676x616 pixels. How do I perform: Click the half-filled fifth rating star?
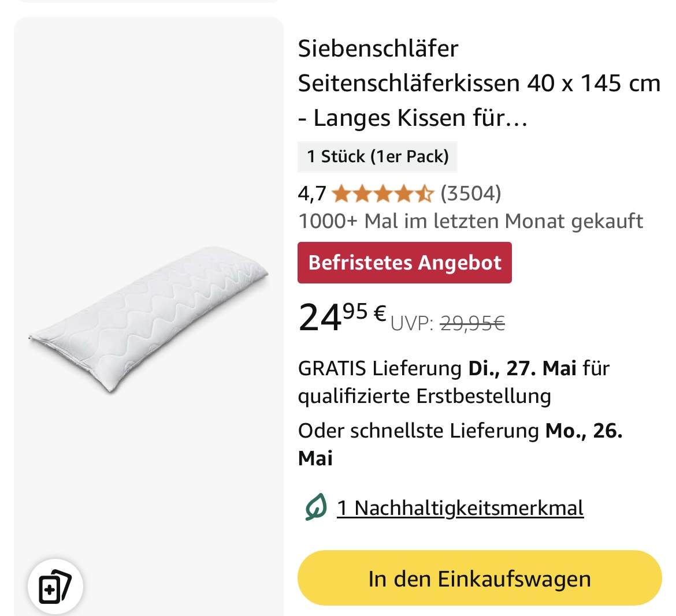click(425, 194)
